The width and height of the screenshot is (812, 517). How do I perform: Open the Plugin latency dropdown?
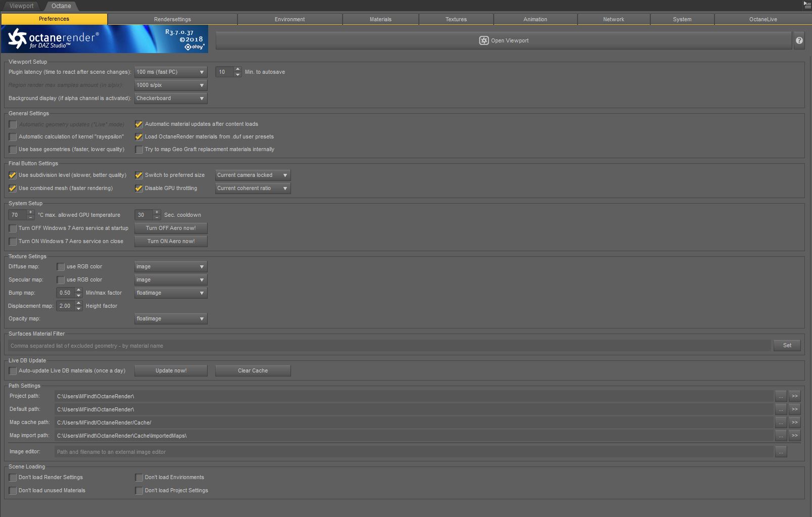pyautogui.click(x=171, y=72)
